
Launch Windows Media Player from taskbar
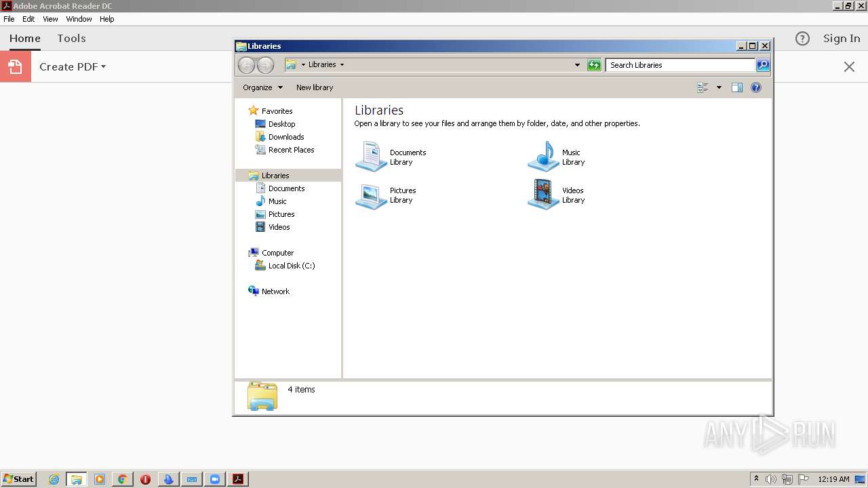pos(100,479)
